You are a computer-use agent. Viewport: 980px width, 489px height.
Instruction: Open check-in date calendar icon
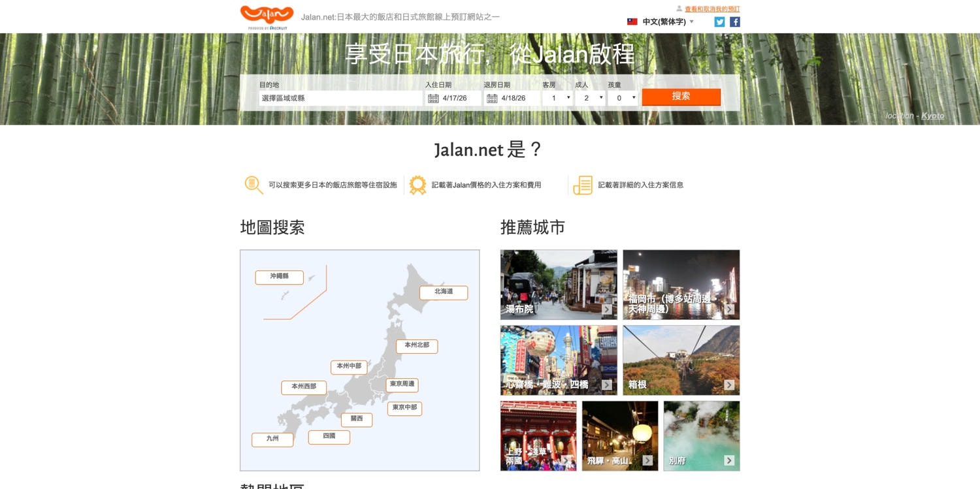pos(433,99)
